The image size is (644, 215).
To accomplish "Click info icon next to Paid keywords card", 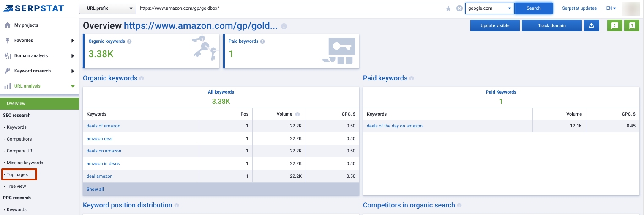I will click(x=262, y=41).
